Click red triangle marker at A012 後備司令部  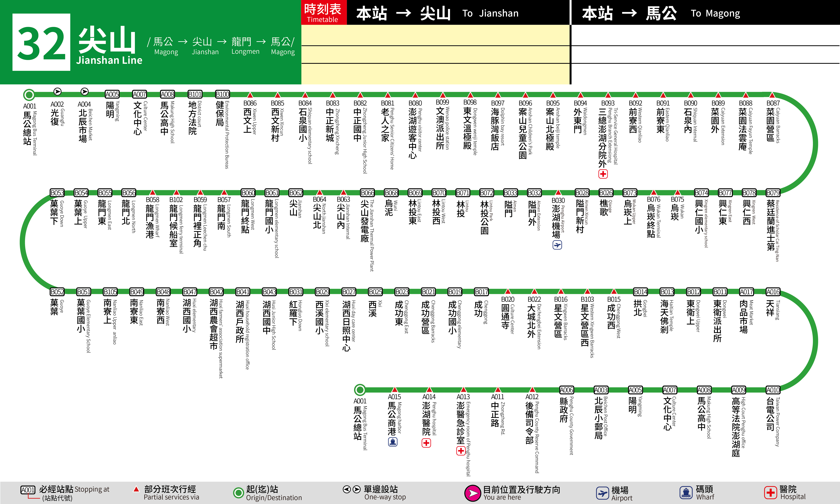pos(532,390)
